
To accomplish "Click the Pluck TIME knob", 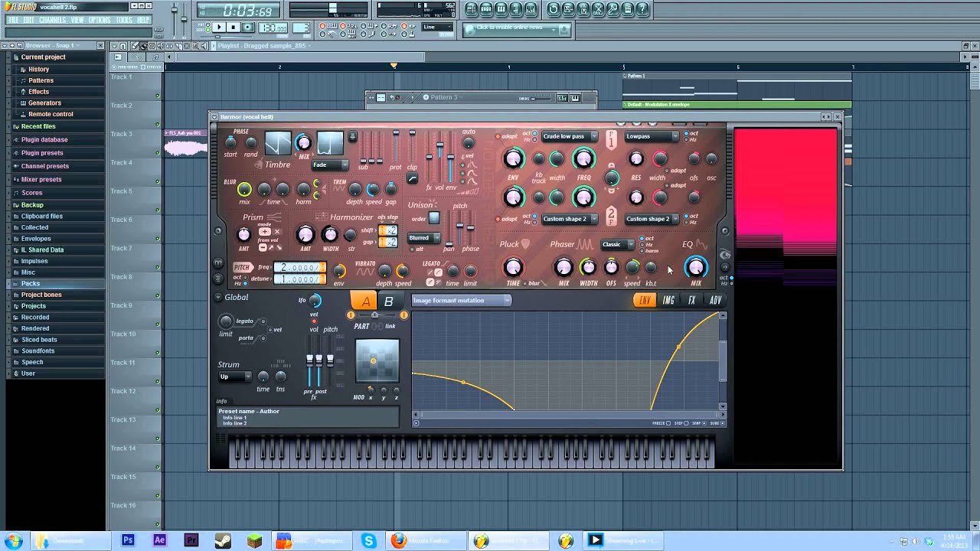I will [514, 267].
